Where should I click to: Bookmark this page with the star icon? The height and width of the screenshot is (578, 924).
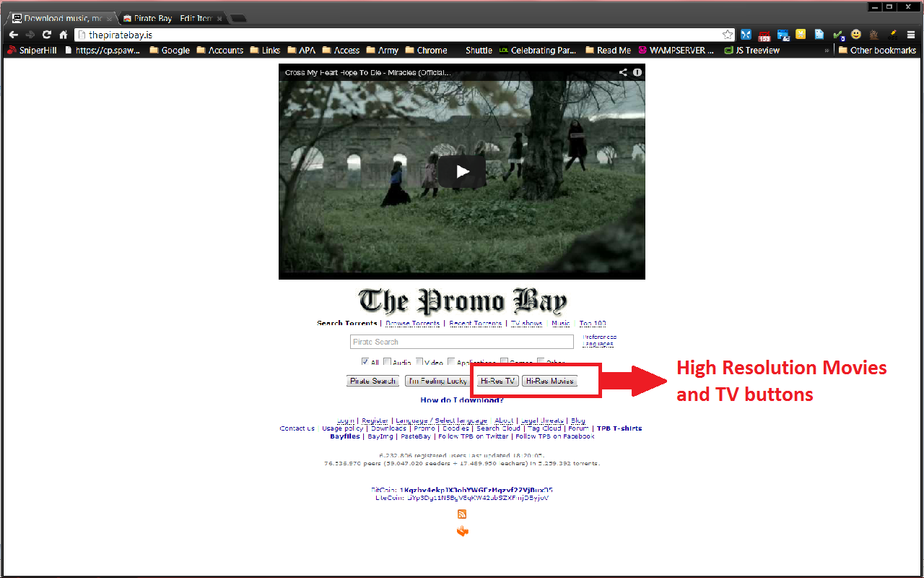tap(728, 35)
